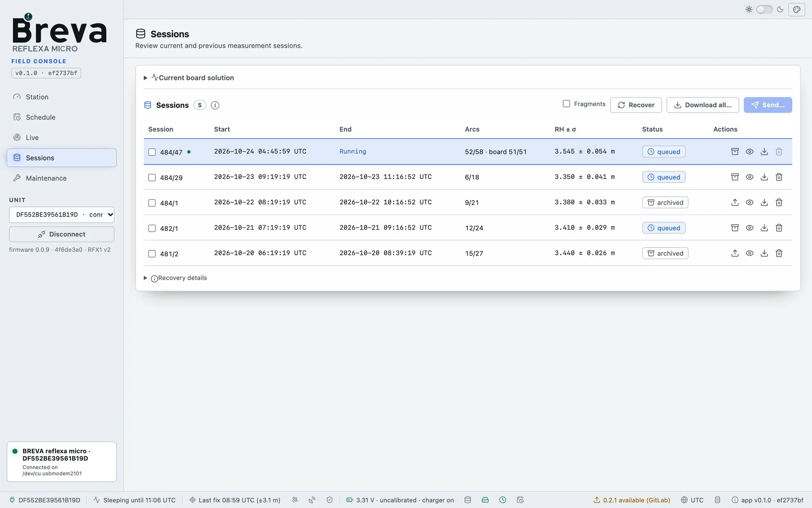The width and height of the screenshot is (812, 508).
Task: Click the shield icon in the status bar
Action: click(330, 500)
